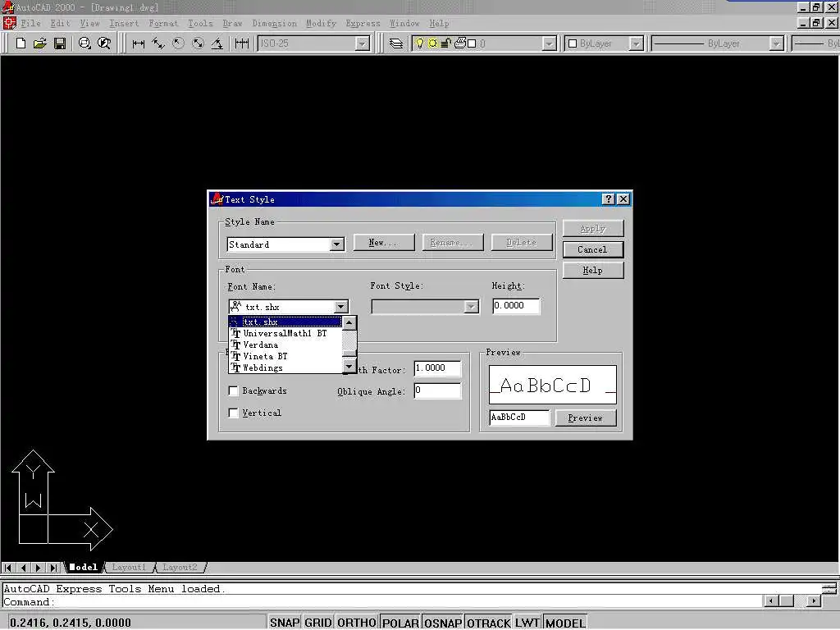Click the Width Factor input field
Screen dimensions: 840x630
(437, 368)
